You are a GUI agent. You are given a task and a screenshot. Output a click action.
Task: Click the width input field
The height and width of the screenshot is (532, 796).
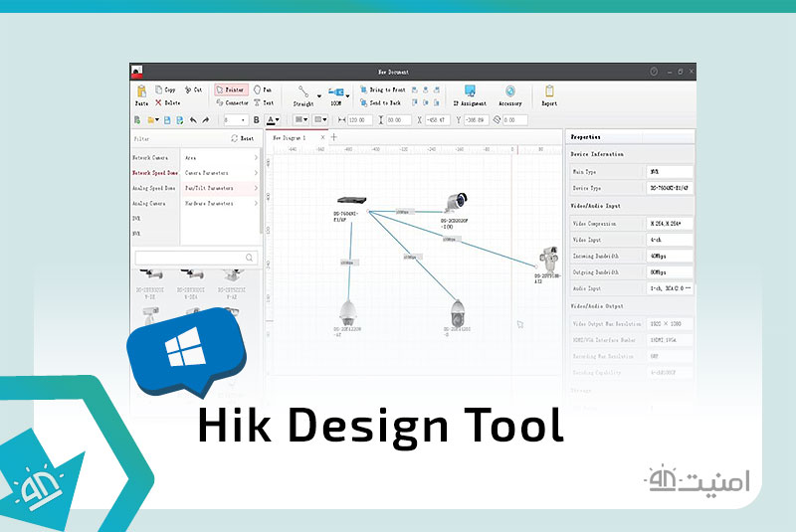(x=360, y=120)
